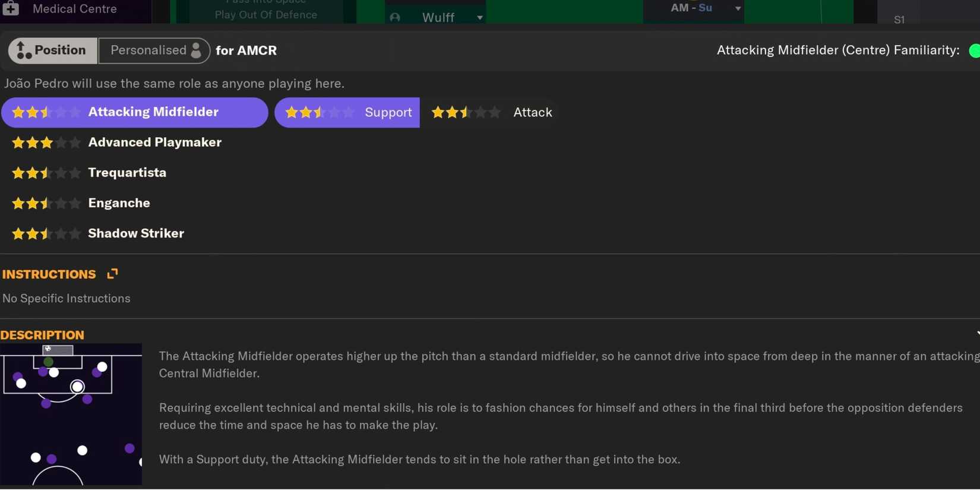This screenshot has height=490, width=980.
Task: Click the Attacking Midfielder star rating
Action: pos(46,112)
